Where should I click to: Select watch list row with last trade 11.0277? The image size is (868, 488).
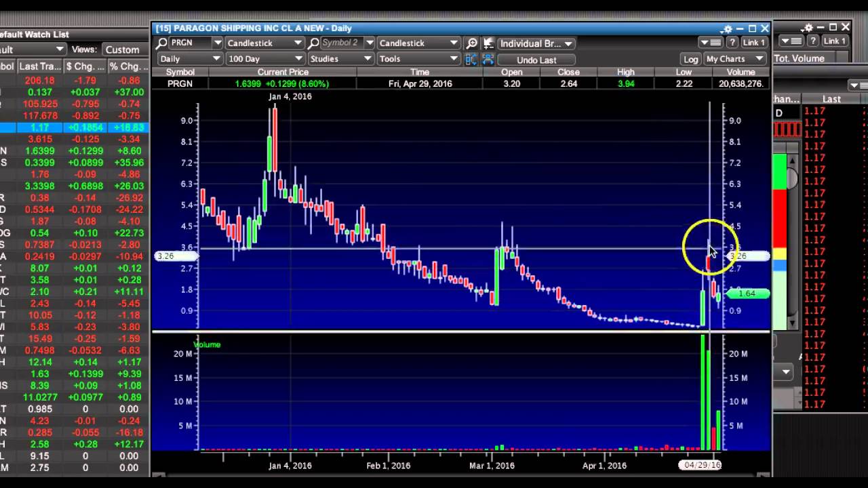[x=74, y=397]
